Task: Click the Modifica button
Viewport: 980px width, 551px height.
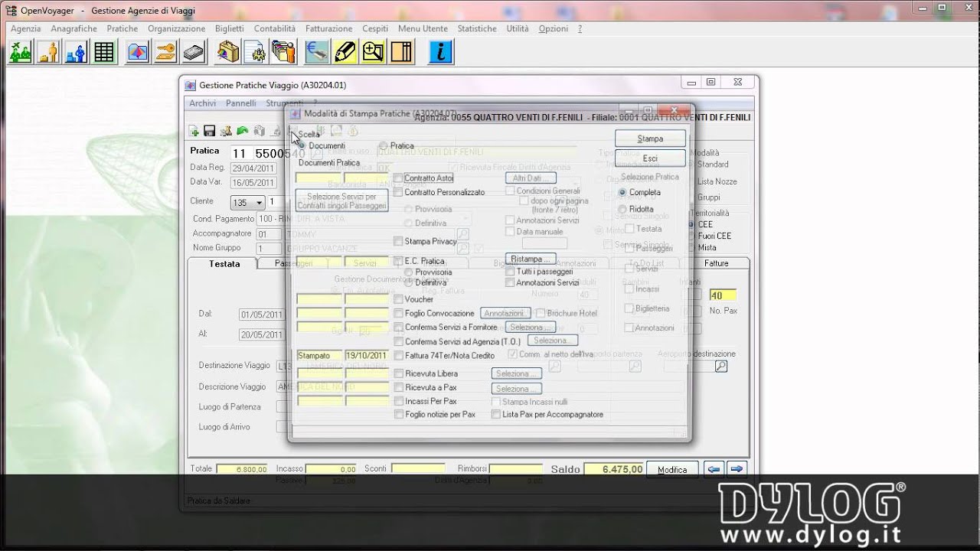Action: click(672, 469)
